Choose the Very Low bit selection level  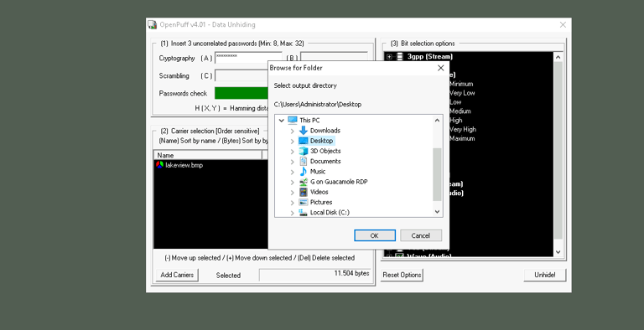(x=462, y=93)
